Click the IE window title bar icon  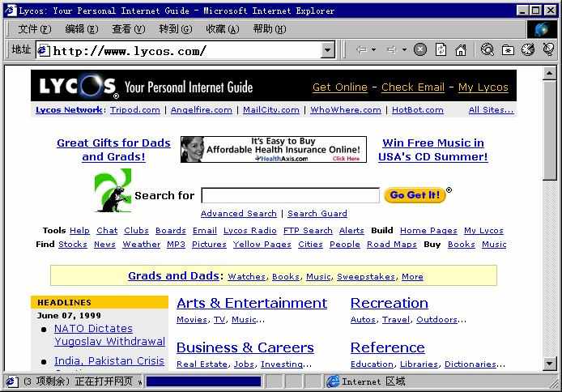pyautogui.click(x=11, y=11)
